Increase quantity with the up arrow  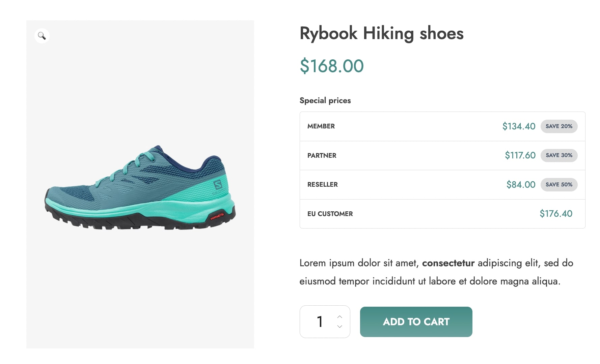pyautogui.click(x=340, y=317)
